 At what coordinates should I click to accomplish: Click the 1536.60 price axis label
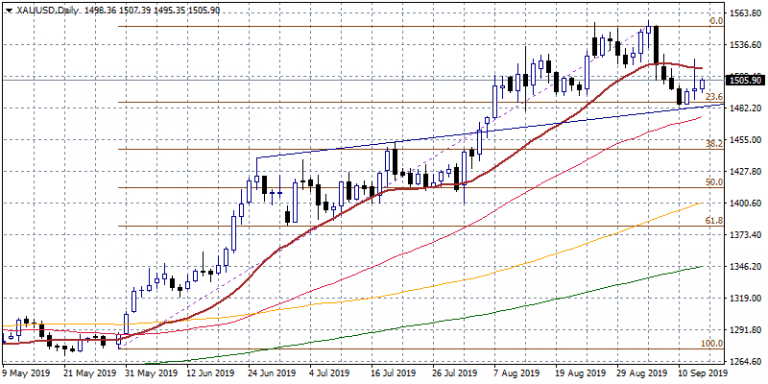point(745,45)
